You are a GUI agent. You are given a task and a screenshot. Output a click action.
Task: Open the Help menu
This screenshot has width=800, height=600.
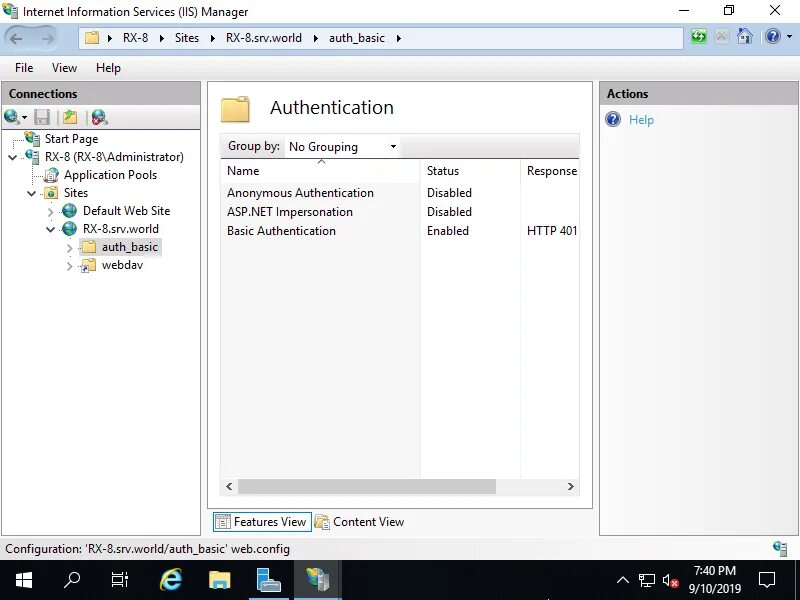[x=108, y=68]
